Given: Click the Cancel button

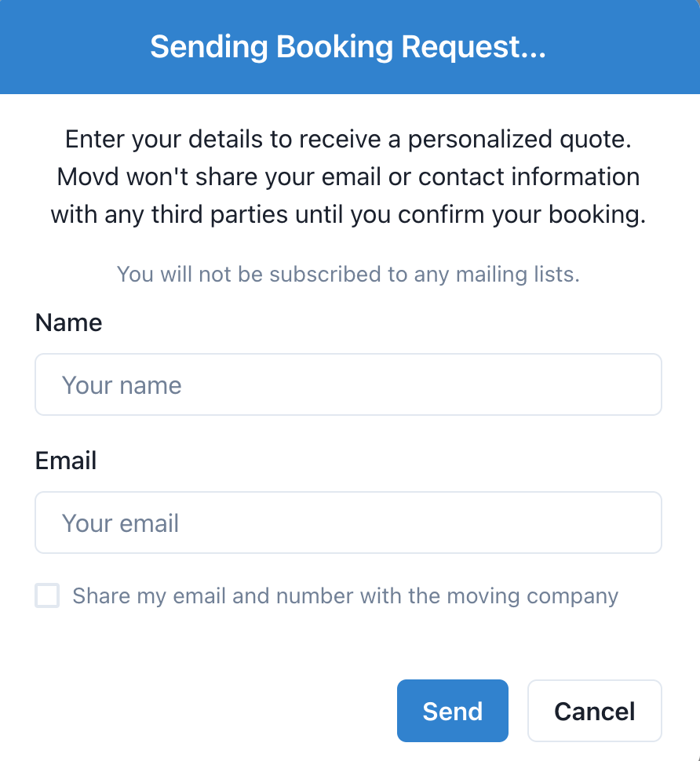Looking at the screenshot, I should click(594, 711).
